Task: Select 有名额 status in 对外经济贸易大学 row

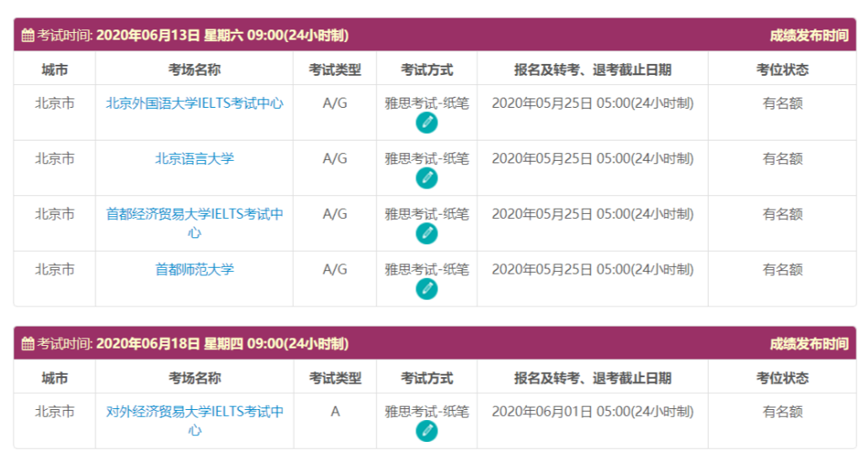Action: (x=782, y=412)
